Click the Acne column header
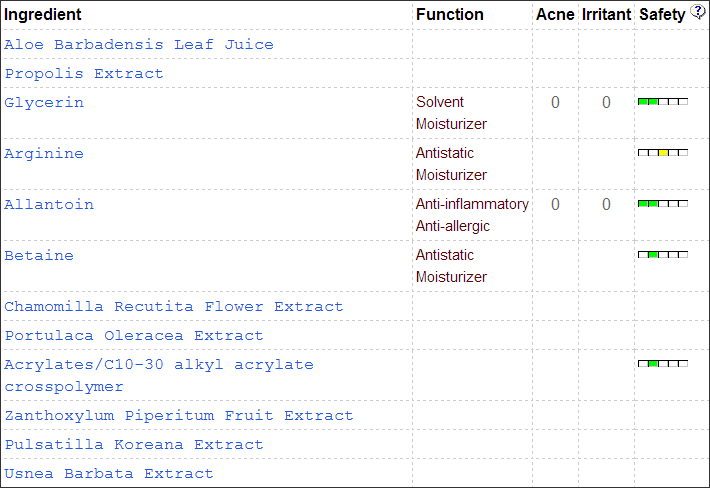This screenshot has width=710, height=488. [x=555, y=15]
